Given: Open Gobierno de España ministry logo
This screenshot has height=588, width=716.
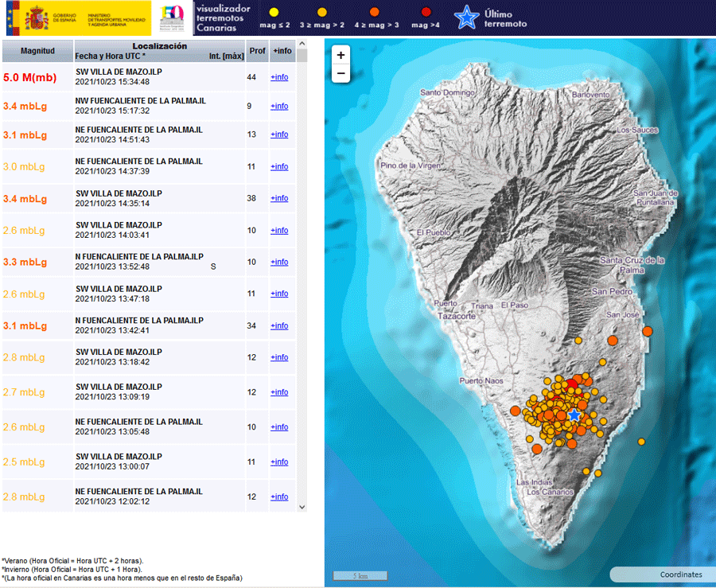Looking at the screenshot, I should 79,18.
